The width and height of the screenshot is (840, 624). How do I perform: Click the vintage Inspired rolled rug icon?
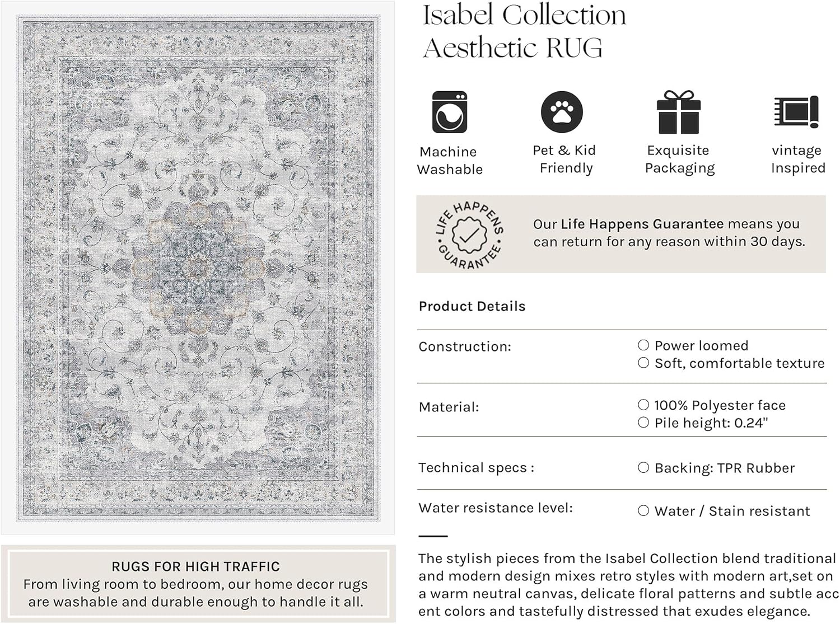click(x=796, y=111)
